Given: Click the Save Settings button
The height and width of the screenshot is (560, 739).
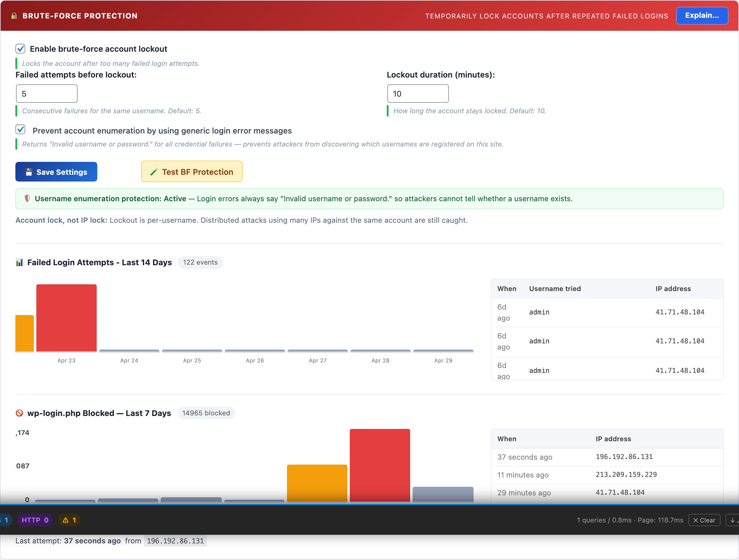Looking at the screenshot, I should pyautogui.click(x=56, y=172).
